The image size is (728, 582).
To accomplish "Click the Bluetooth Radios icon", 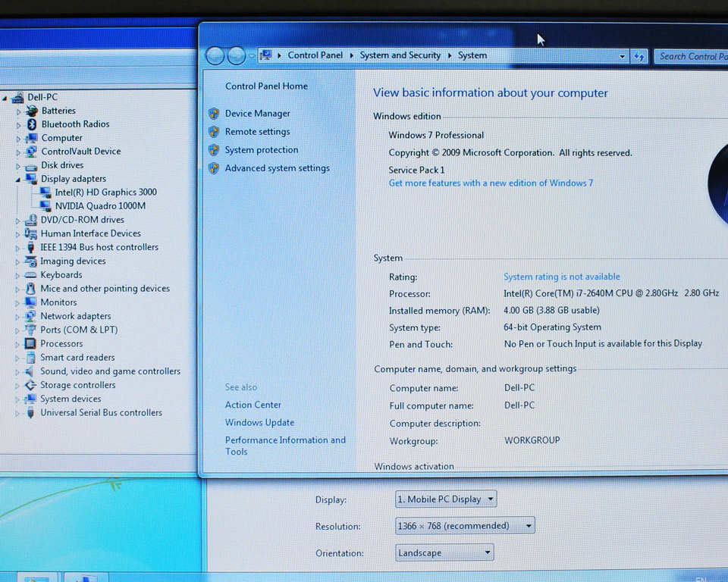I will [32, 124].
